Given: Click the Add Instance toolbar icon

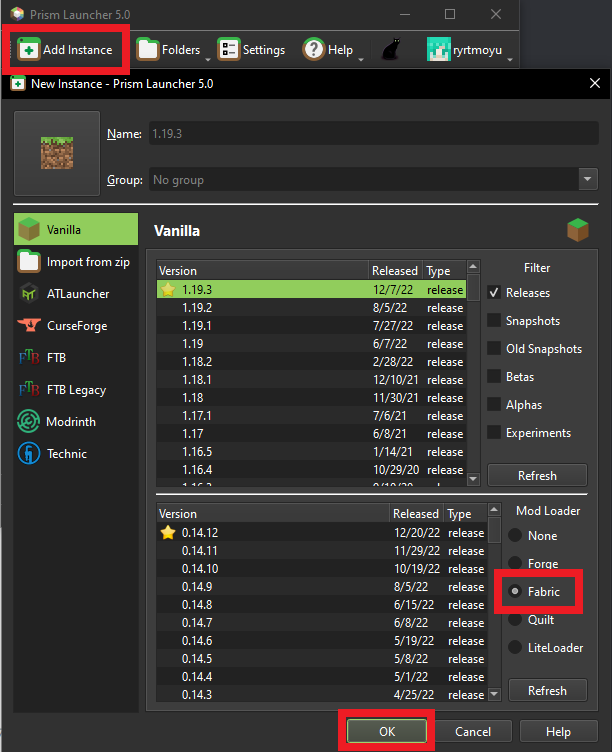Looking at the screenshot, I should (29, 49).
